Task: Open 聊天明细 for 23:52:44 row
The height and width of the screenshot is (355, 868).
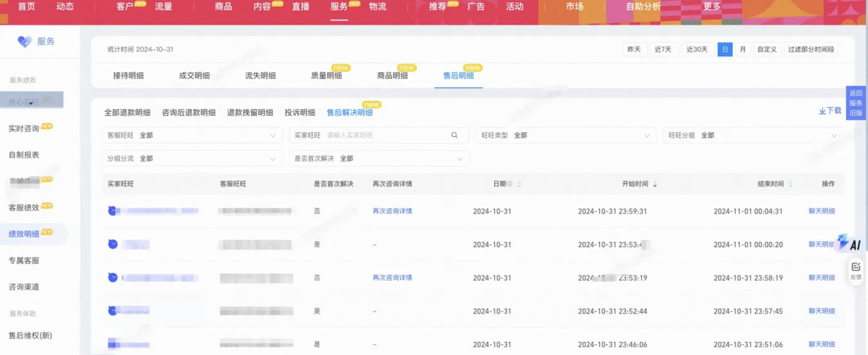Action: [x=822, y=311]
